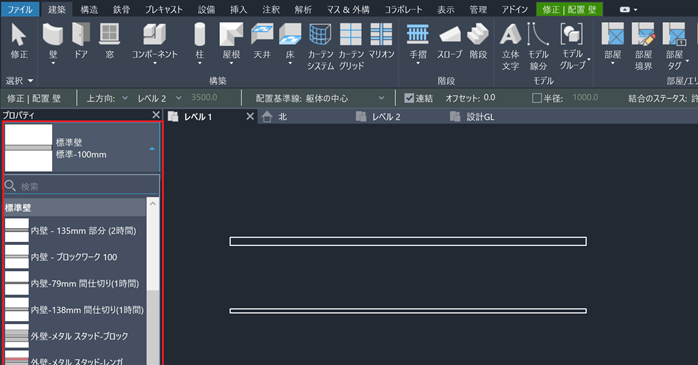
Task: Switch to the 鉄骨 (Steel) ribbon tab
Action: point(121,9)
